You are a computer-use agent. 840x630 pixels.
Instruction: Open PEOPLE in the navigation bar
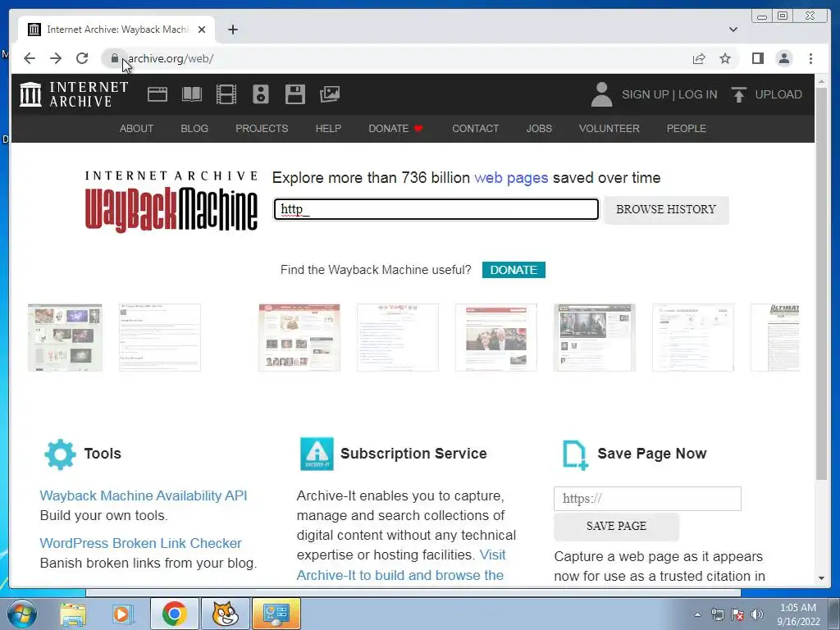tap(687, 129)
